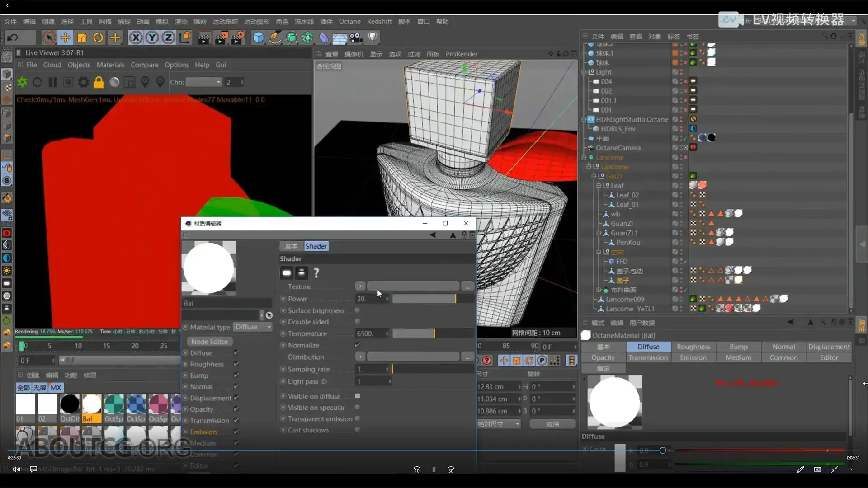The height and width of the screenshot is (488, 868).
Task: Expand the Texture shader selection dropdown
Action: coord(360,286)
